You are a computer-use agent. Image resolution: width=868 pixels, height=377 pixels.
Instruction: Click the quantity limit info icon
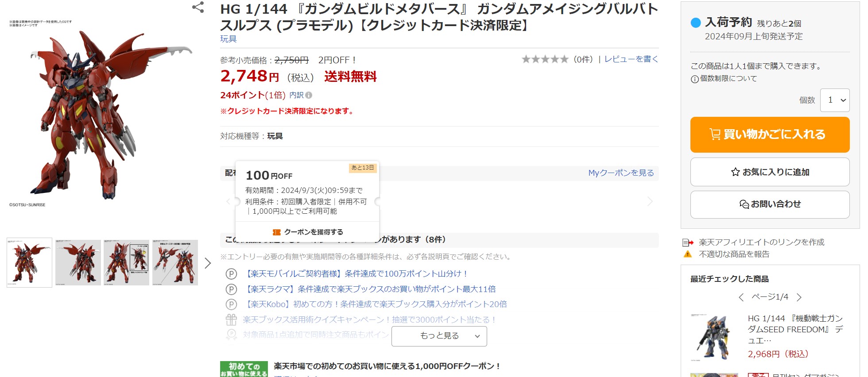coord(695,79)
